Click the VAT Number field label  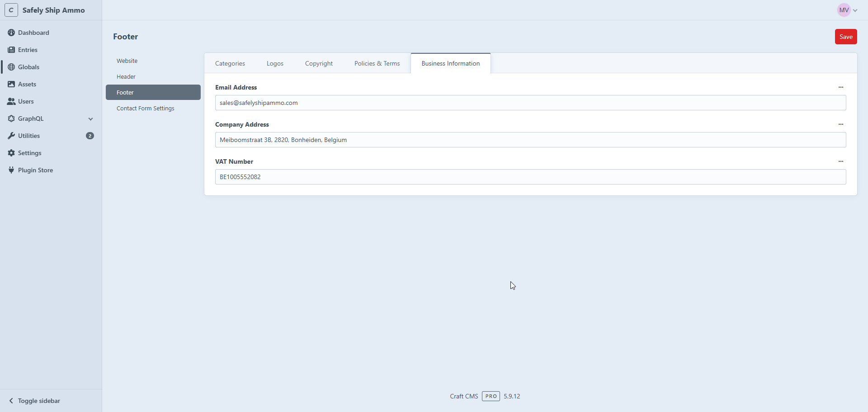[x=234, y=161]
